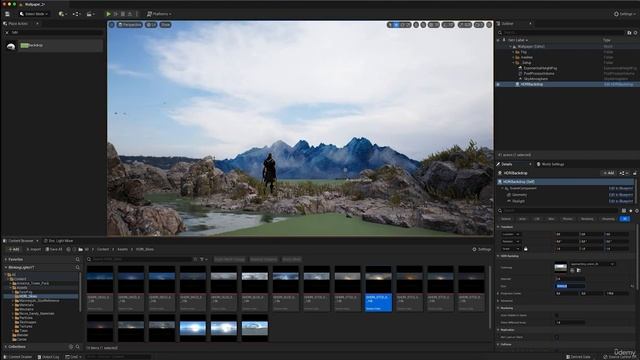Open the Perspective viewport mode menu
The height and width of the screenshot is (360, 640).
coord(130,25)
